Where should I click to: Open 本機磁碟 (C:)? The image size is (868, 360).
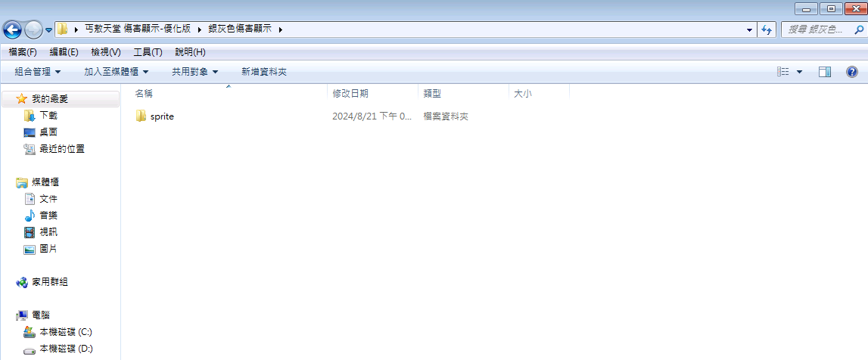click(x=66, y=332)
